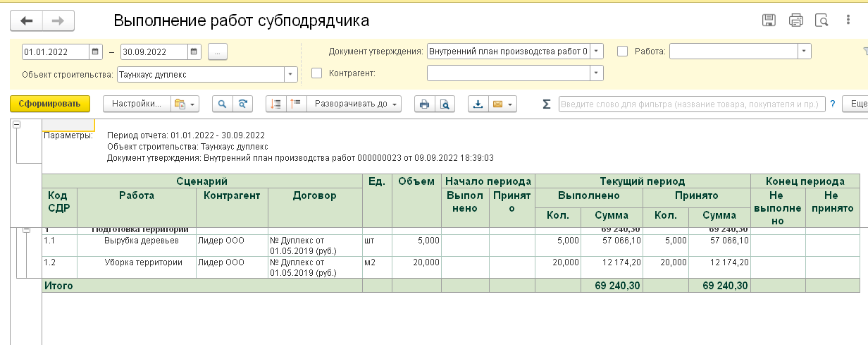Click the filter word search field
Screen dimensions: 868x345
pos(691,104)
